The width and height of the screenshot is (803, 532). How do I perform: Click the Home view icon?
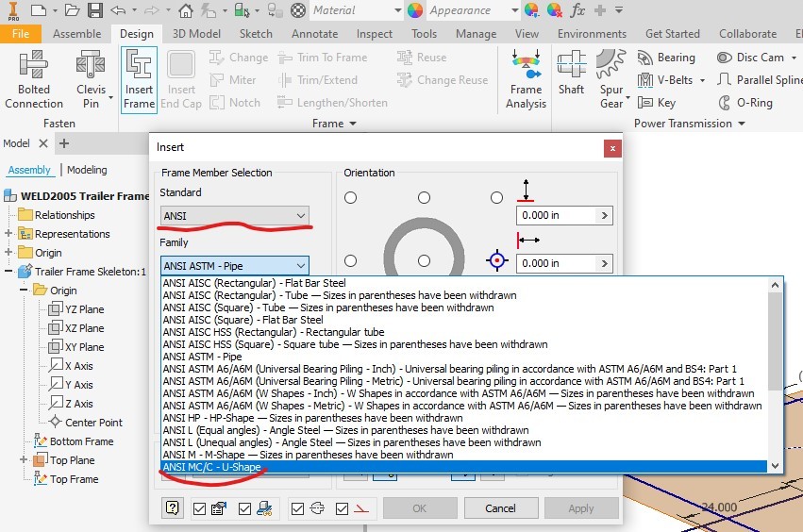click(x=185, y=10)
